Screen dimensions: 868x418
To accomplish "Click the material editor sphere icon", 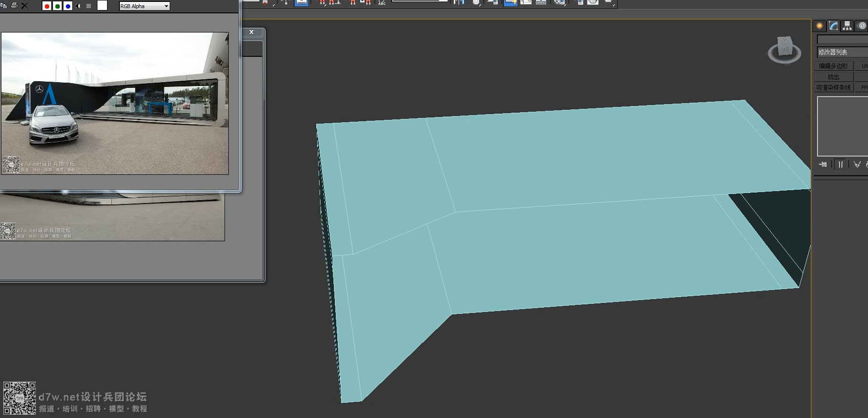I will [560, 3].
